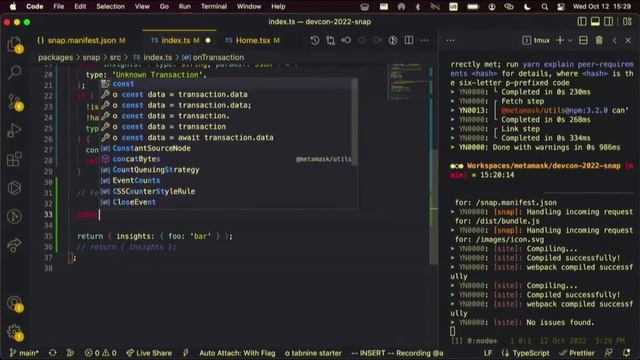Open the Terminal menu
The image size is (640, 360).
[214, 7]
